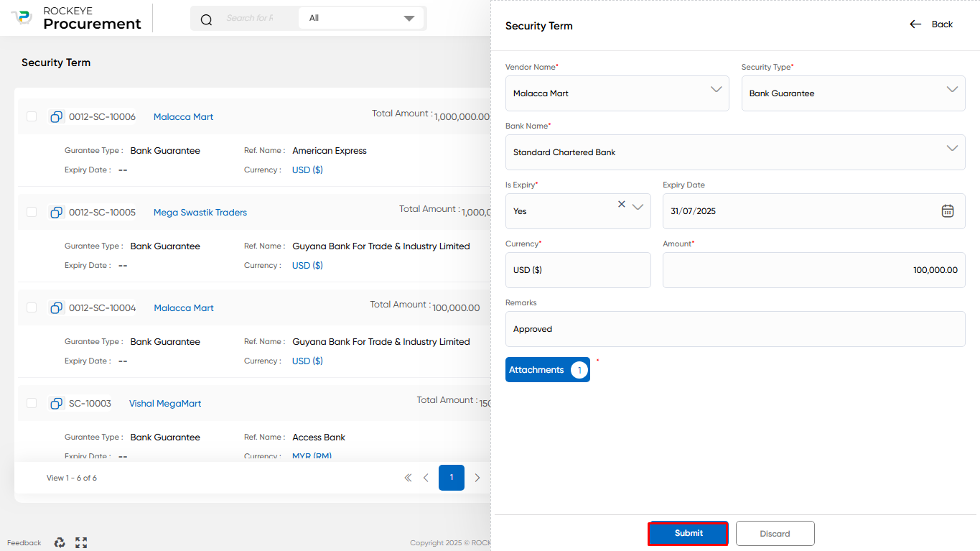980x551 pixels.
Task: Open the Mega Swastik Traders link
Action: pyautogui.click(x=200, y=213)
